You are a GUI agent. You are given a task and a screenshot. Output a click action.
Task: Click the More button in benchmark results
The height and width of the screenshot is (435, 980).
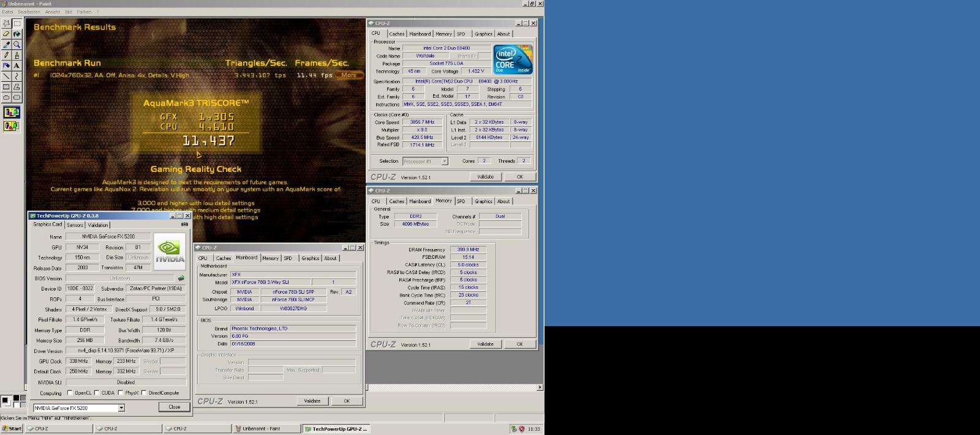click(349, 75)
